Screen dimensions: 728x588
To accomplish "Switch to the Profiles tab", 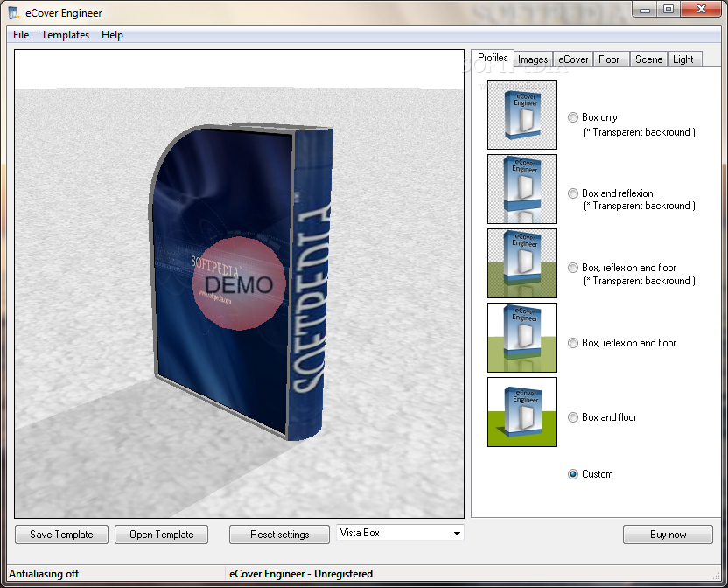I will [x=493, y=58].
